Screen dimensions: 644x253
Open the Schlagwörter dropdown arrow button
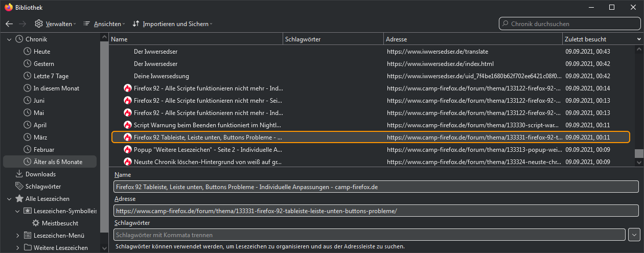coord(634,235)
